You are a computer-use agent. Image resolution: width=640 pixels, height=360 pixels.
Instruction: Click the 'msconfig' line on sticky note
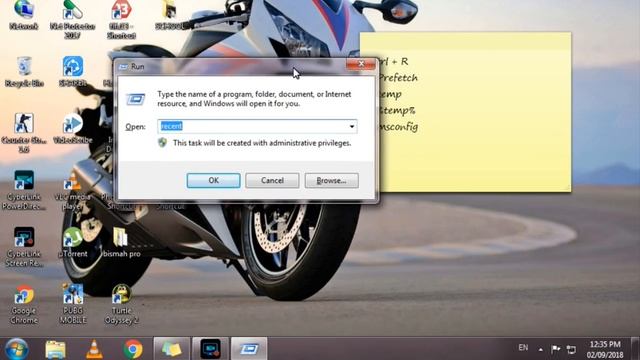(x=398, y=127)
